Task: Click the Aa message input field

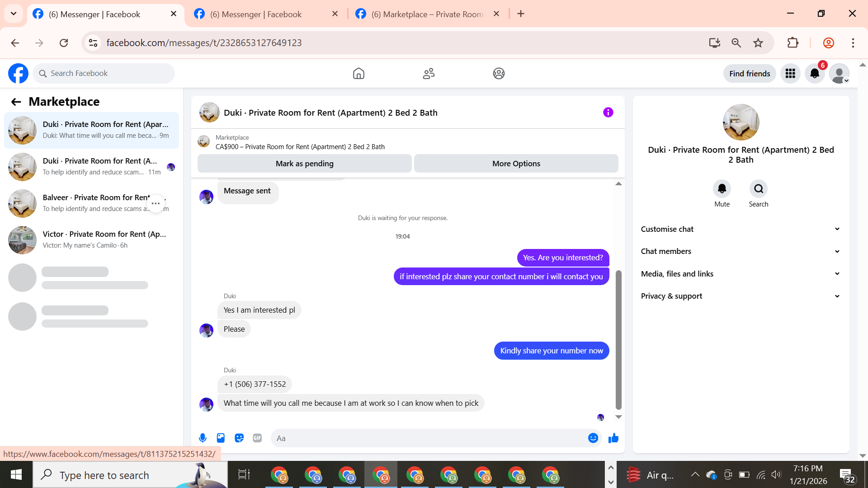Action: 429,438
